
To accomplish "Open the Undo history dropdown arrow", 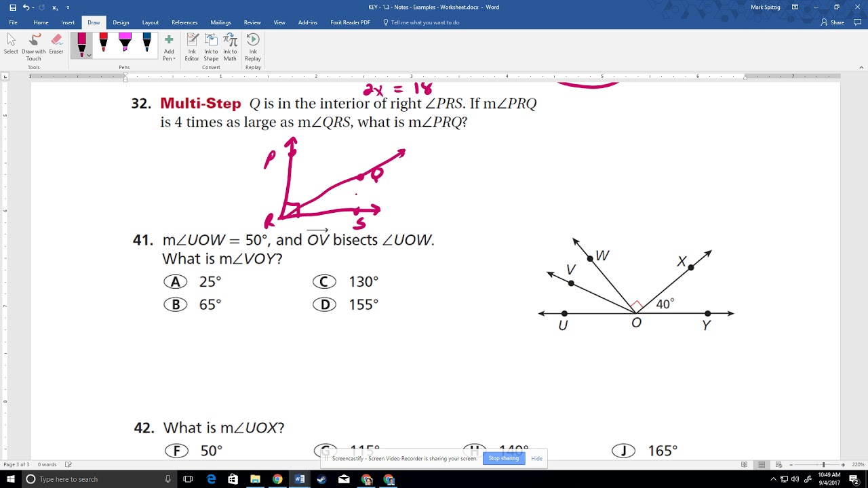I will (32, 7).
